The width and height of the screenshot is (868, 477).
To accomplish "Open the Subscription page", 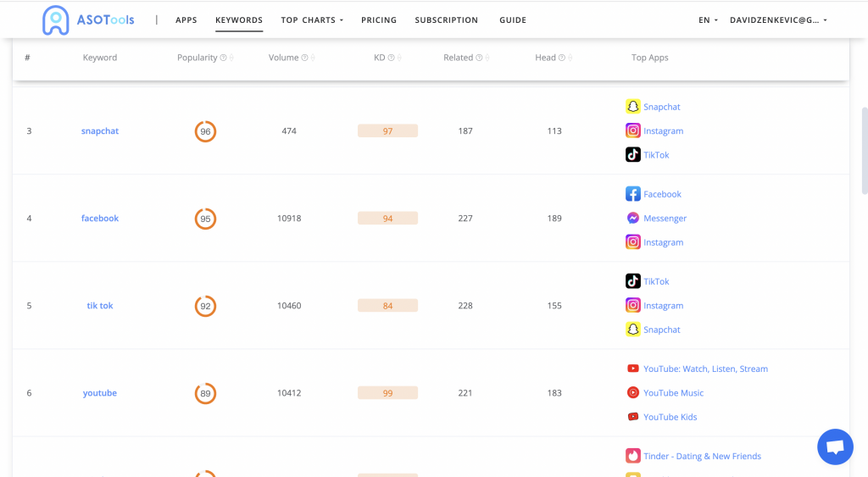I will click(446, 20).
